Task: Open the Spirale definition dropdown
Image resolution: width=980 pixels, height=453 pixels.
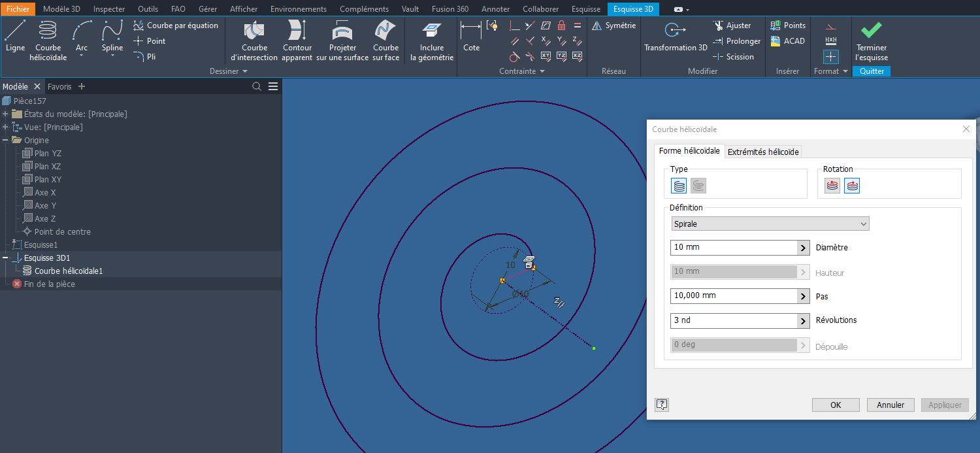Action: click(x=770, y=224)
